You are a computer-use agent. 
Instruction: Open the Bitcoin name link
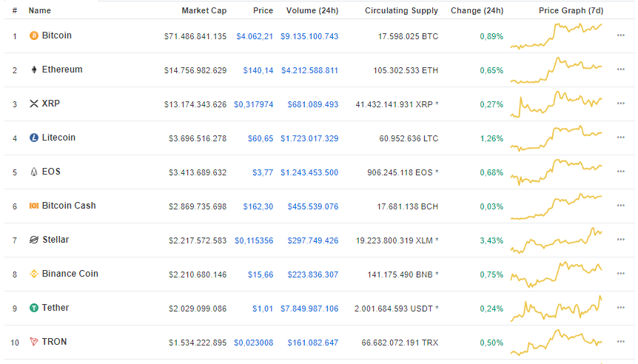tap(56, 36)
